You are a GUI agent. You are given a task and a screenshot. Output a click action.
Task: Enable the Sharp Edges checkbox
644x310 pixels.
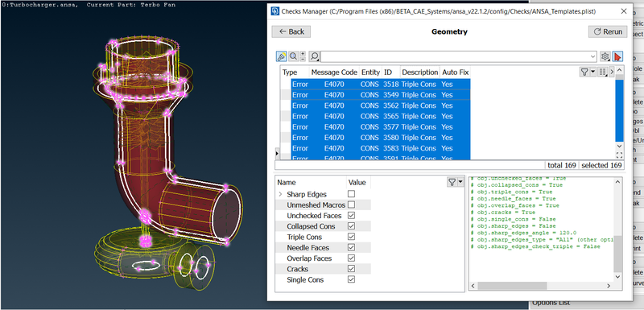pos(351,194)
